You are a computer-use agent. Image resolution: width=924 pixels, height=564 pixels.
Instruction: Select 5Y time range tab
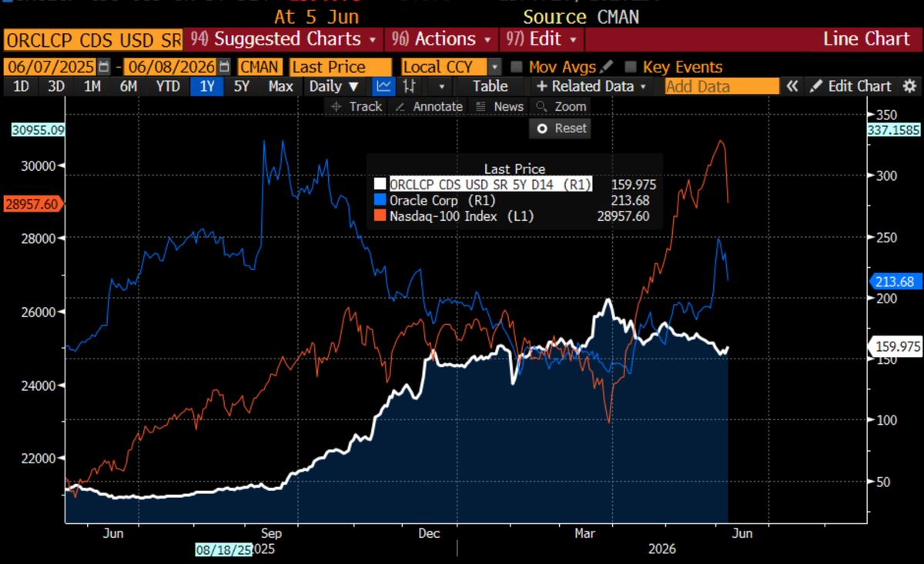coord(242,86)
